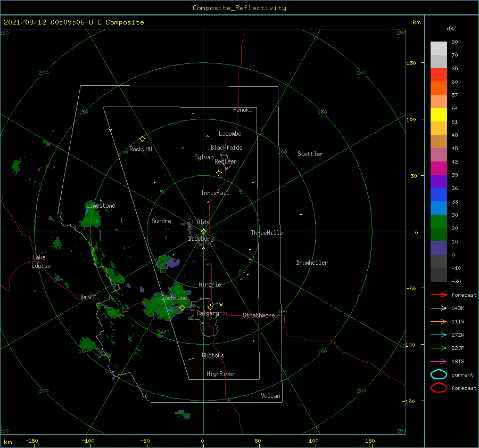Click the Lacombe city label

[x=230, y=134]
